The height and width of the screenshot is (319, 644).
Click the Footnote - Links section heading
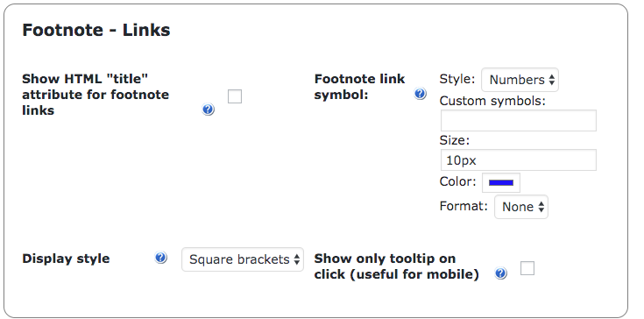point(96,30)
